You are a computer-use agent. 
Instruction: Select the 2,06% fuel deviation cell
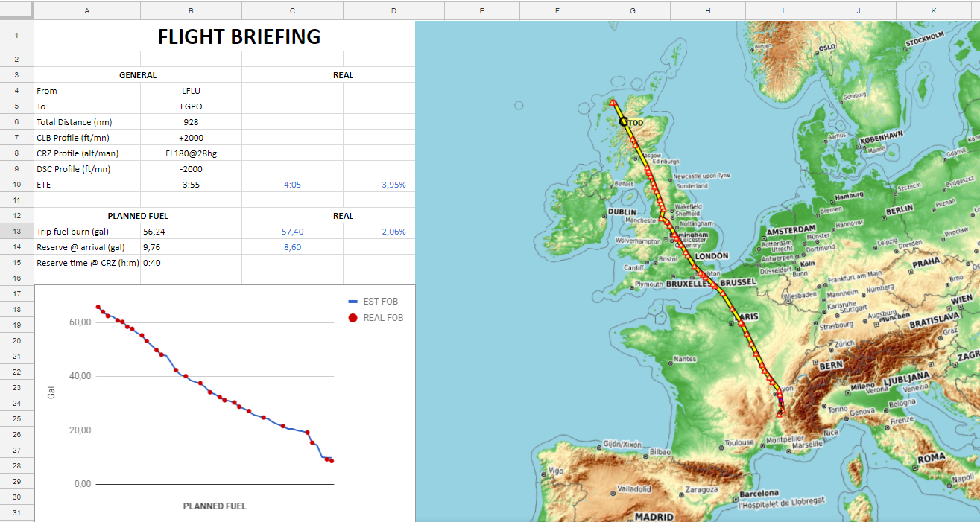(379, 232)
